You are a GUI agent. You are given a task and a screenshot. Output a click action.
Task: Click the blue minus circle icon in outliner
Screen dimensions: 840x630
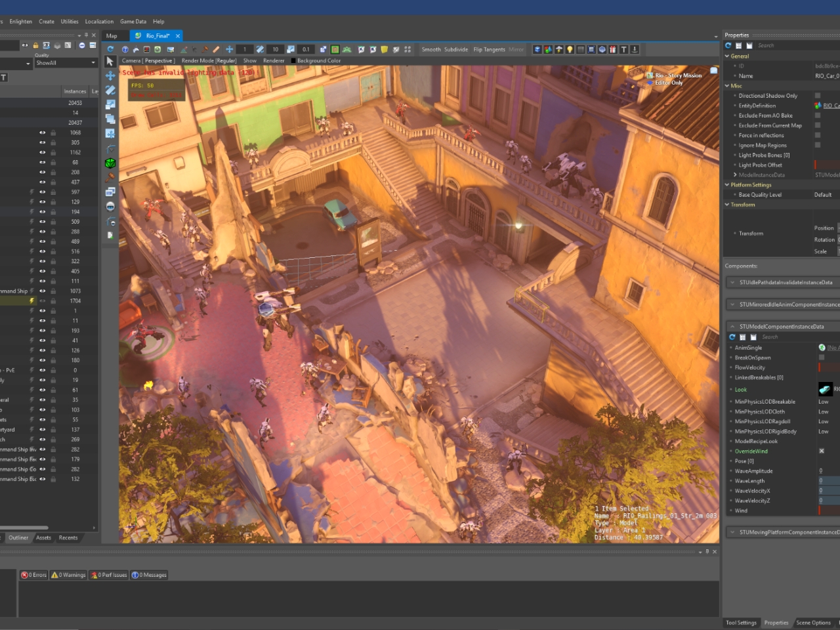point(82,45)
